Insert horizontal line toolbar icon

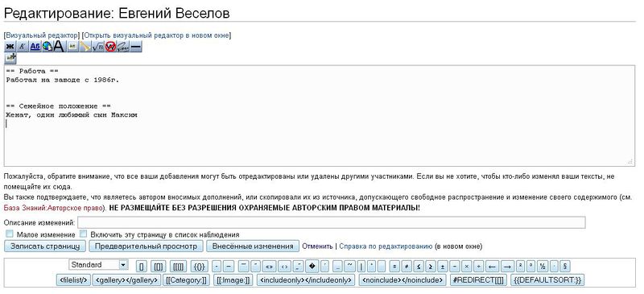click(x=136, y=47)
